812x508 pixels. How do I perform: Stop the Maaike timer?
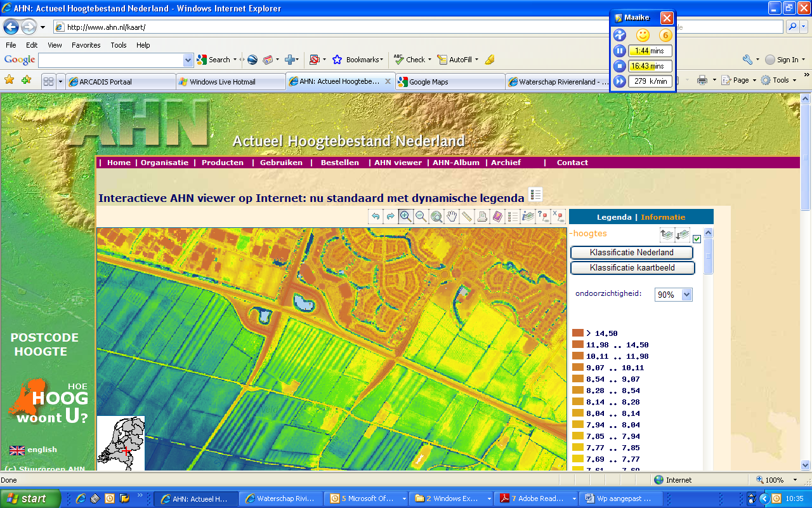coord(620,66)
